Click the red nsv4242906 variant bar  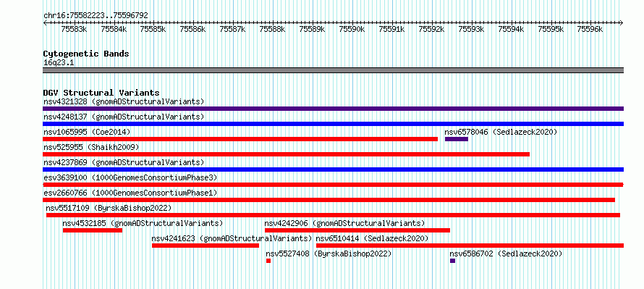coord(357,230)
